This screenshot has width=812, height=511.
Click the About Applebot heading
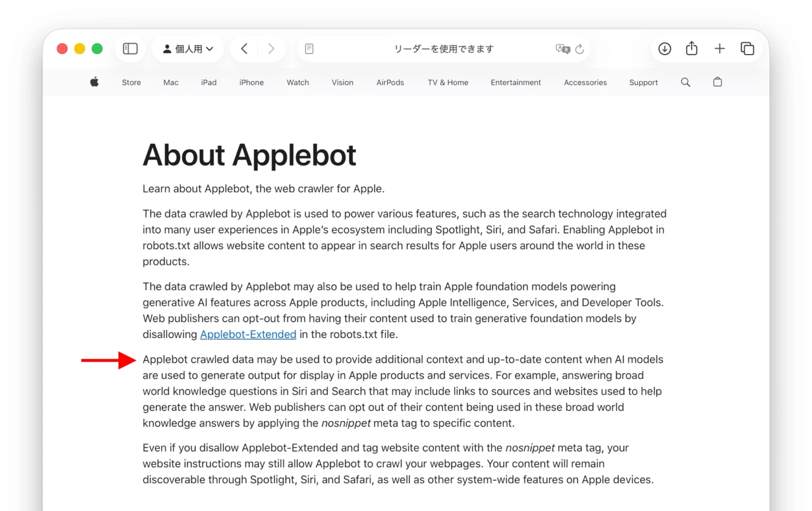click(249, 155)
